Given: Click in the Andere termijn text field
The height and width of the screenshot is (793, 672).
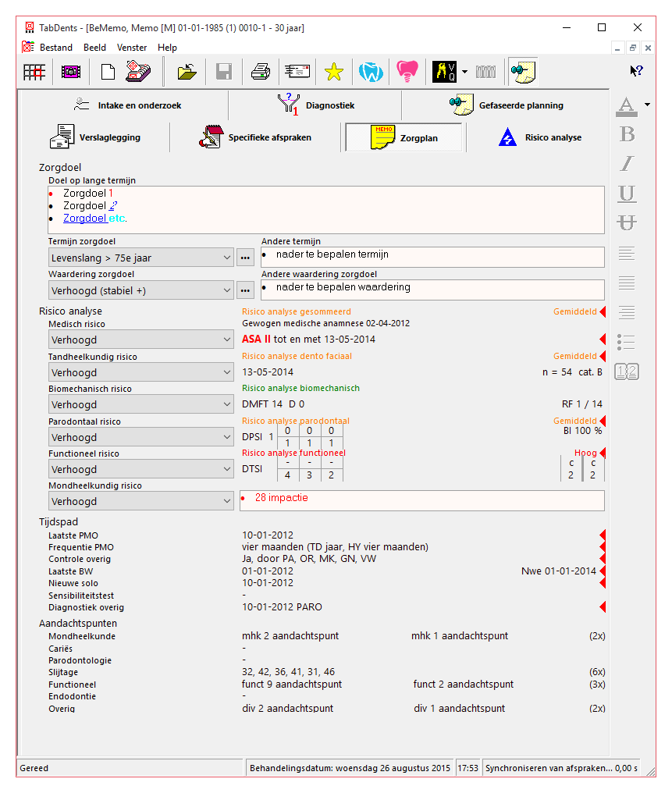Looking at the screenshot, I should coord(433,257).
